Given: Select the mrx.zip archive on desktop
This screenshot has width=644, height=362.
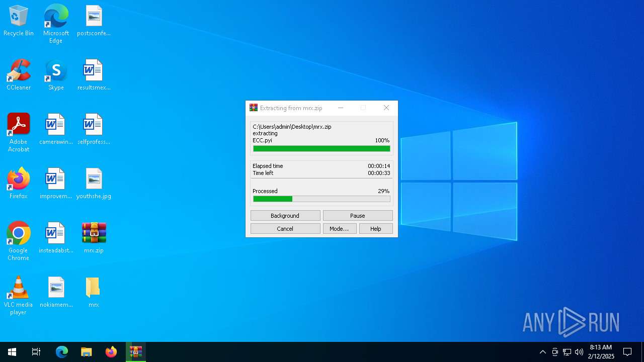Looking at the screenshot, I should pyautogui.click(x=94, y=238).
